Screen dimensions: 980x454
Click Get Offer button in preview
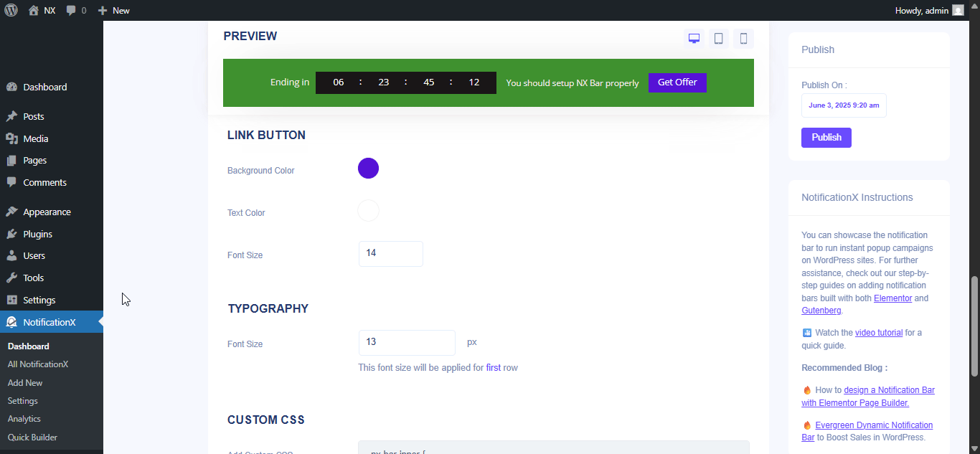point(677,82)
